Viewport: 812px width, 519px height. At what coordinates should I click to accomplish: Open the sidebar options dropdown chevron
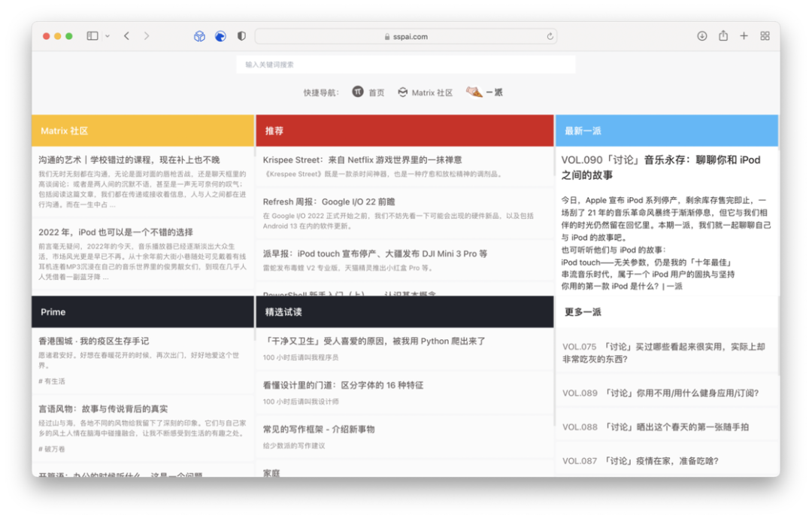(108, 36)
